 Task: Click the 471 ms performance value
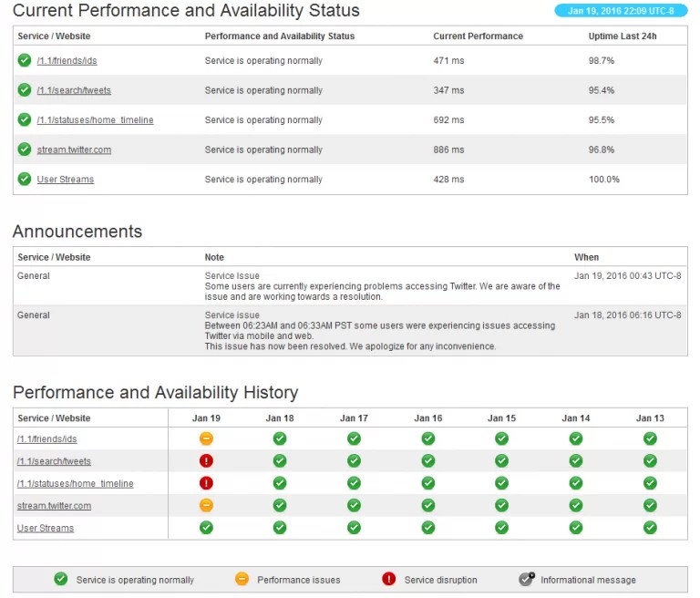pyautogui.click(x=448, y=61)
